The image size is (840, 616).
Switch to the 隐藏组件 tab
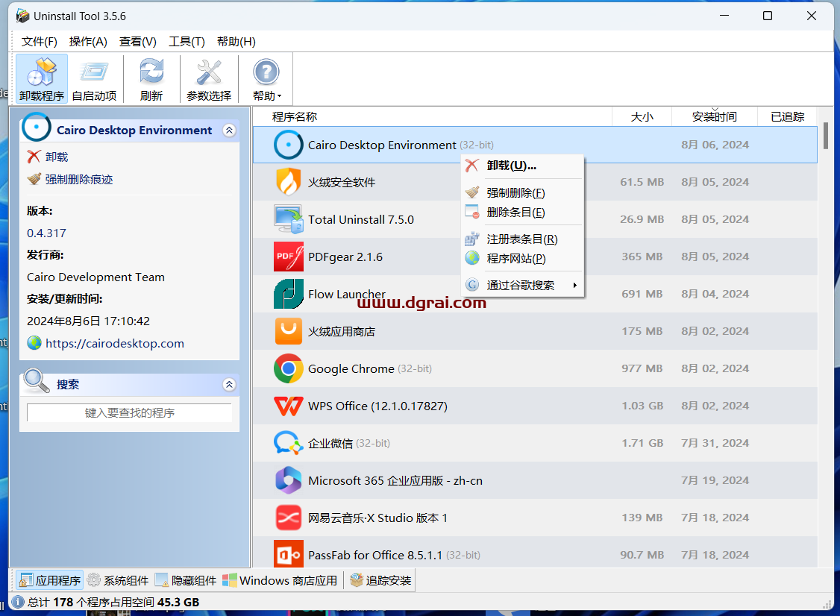click(185, 580)
